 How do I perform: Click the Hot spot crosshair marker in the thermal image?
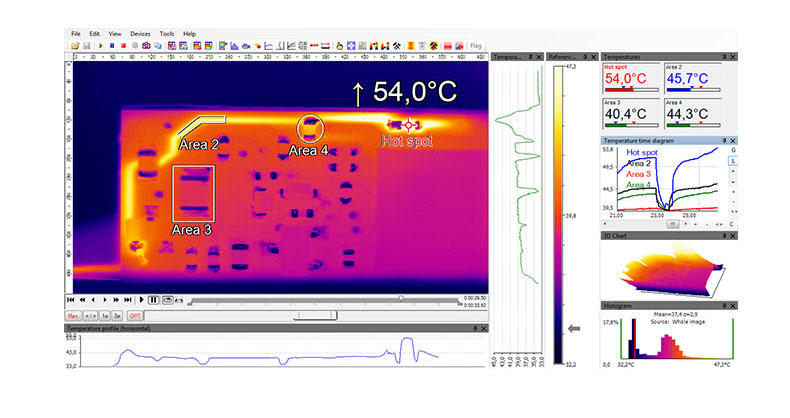coord(409,125)
